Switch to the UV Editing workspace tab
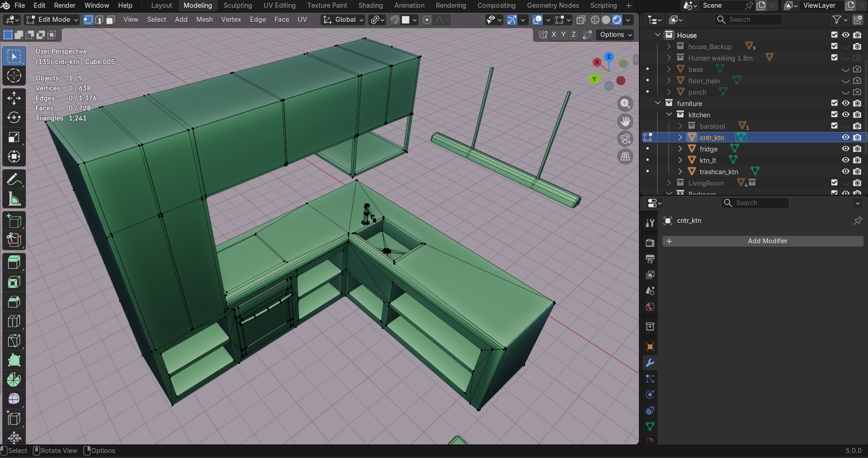The height and width of the screenshot is (458, 868). (279, 5)
